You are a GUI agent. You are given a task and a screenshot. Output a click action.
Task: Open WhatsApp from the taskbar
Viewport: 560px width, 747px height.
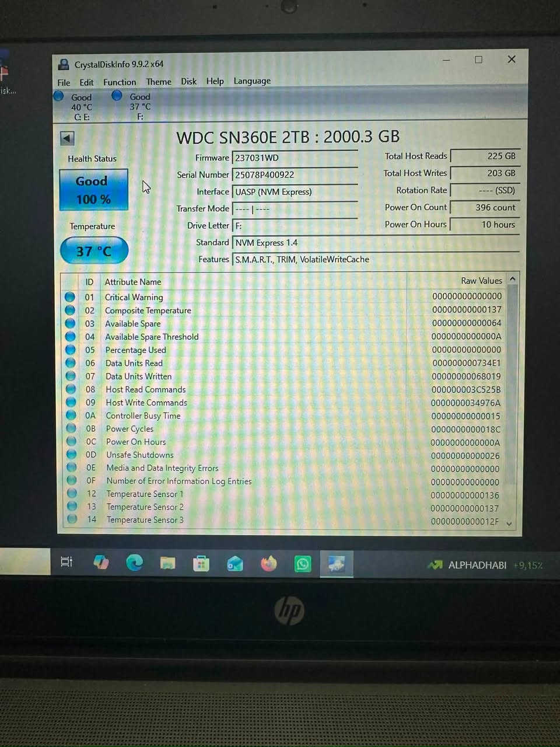click(x=303, y=564)
